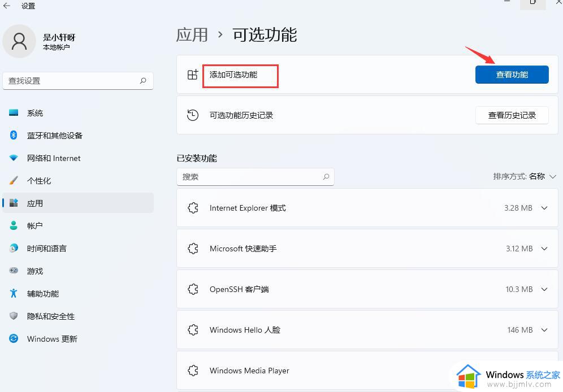Click the 网络和 Internet wifi icon

pyautogui.click(x=14, y=158)
